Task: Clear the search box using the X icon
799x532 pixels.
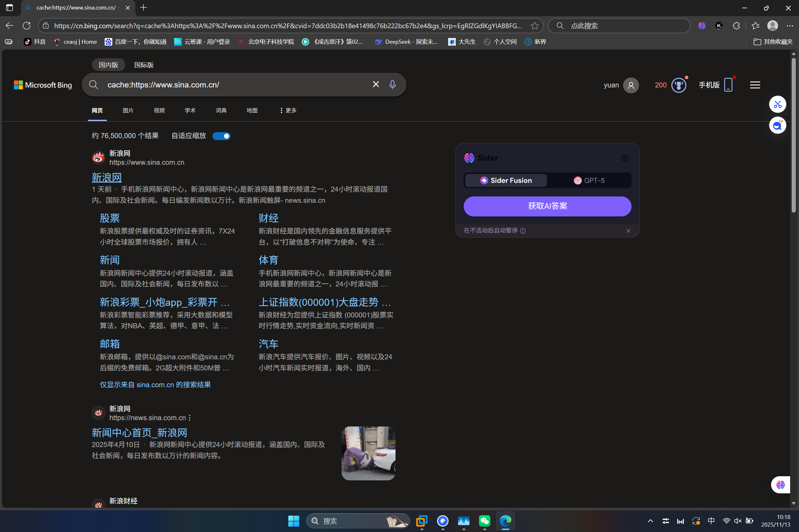Action: pyautogui.click(x=375, y=84)
